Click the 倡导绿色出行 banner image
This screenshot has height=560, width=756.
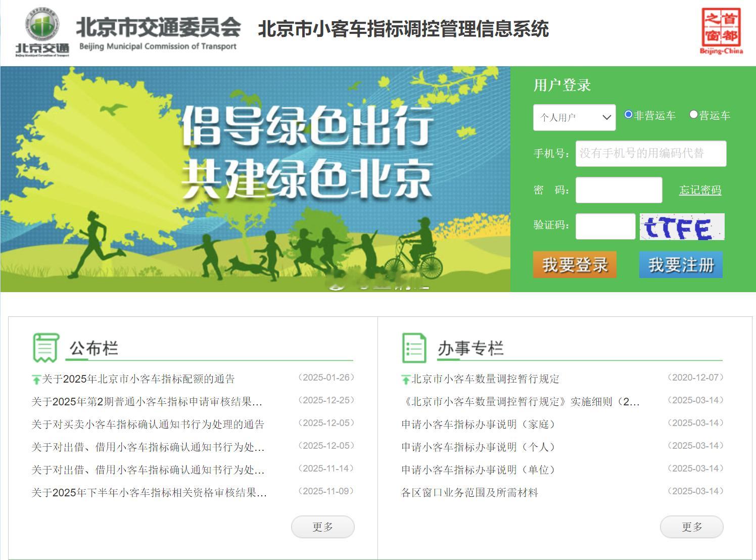(255, 179)
